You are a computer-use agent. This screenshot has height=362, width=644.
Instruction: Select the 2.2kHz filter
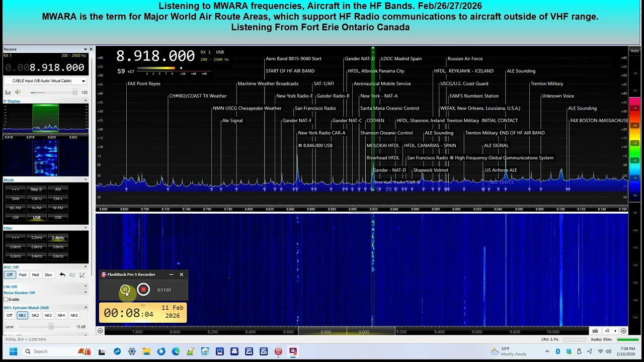[37, 237]
